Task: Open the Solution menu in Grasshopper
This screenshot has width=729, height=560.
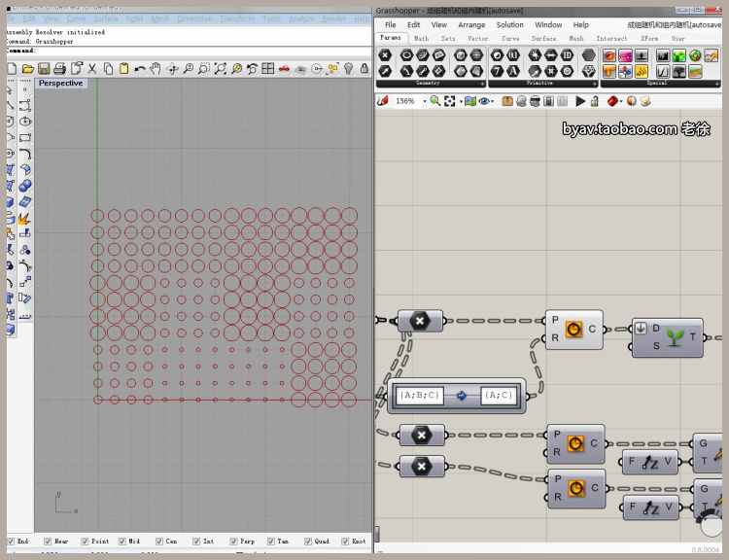Action: (509, 24)
